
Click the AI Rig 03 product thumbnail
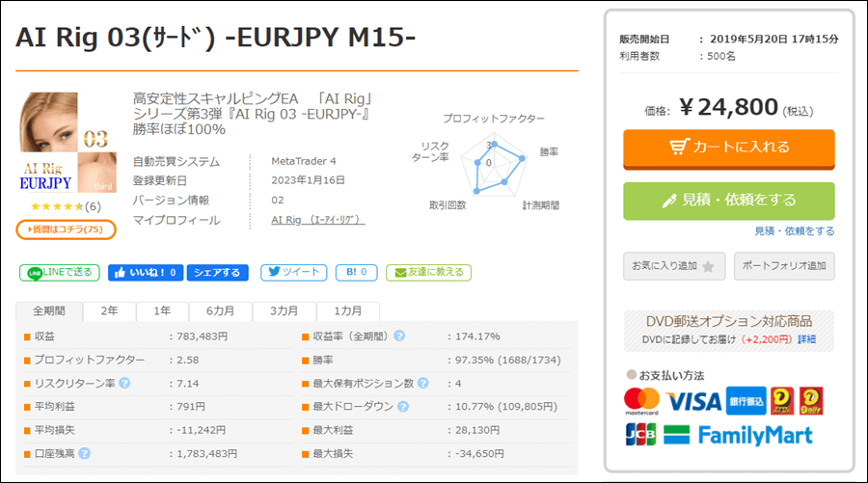coord(68,142)
